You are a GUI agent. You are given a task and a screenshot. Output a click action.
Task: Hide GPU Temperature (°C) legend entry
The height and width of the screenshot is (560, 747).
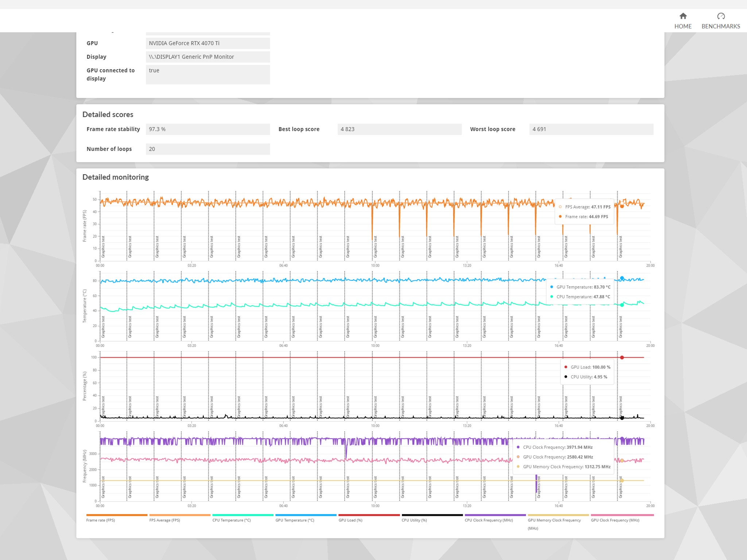click(306, 518)
